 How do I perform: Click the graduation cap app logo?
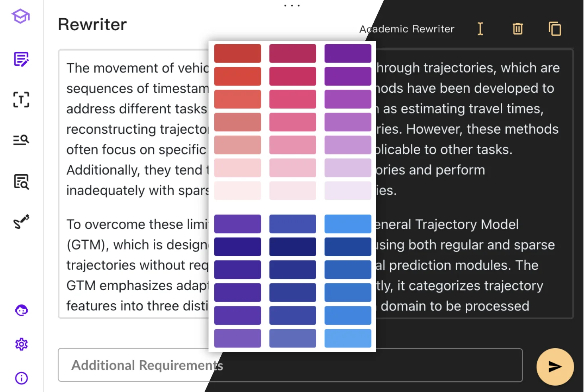[x=20, y=16]
